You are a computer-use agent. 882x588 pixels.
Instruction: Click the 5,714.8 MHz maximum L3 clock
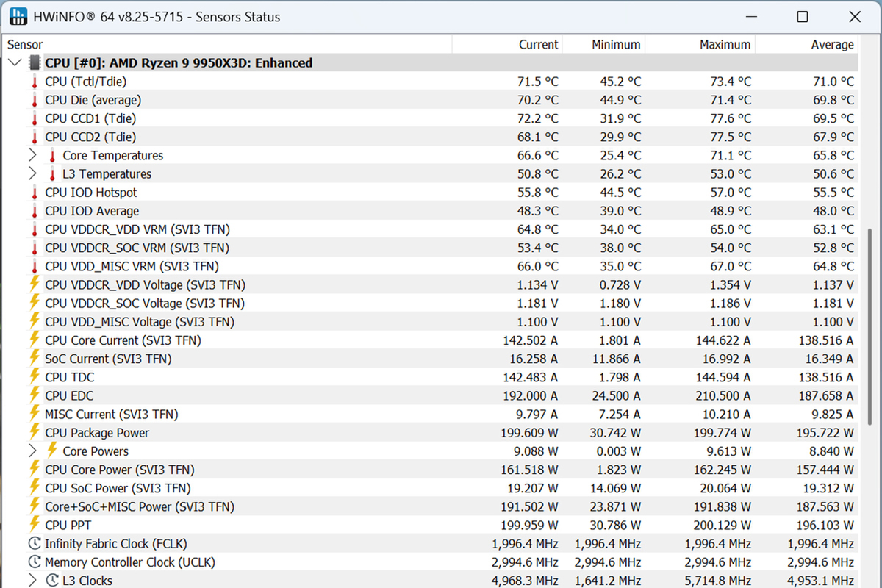coord(717,581)
